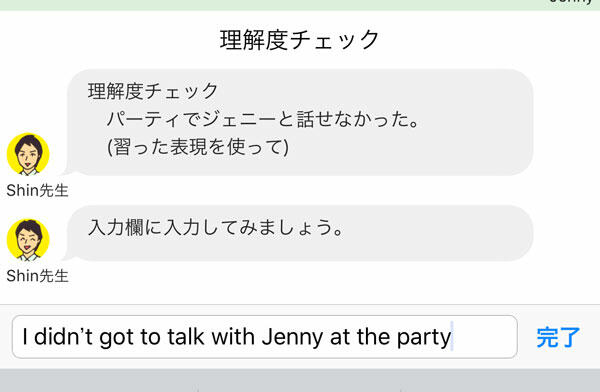
Task: Place cursor on the word with in input
Action: click(233, 336)
